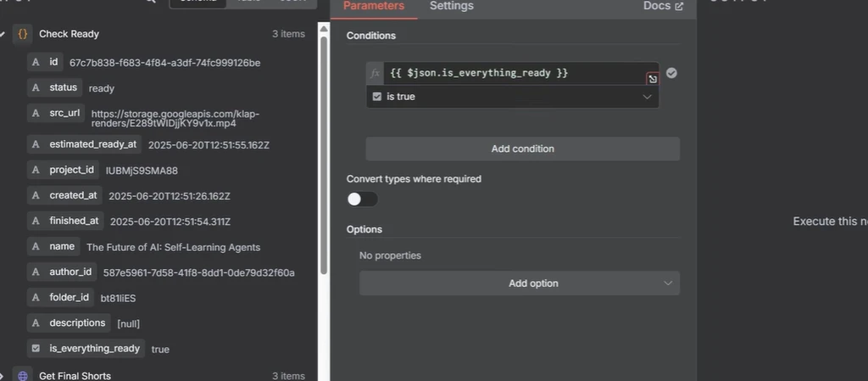Viewport: 868px width, 381px height.
Task: Click type icon beside finished_at
Action: (36, 221)
